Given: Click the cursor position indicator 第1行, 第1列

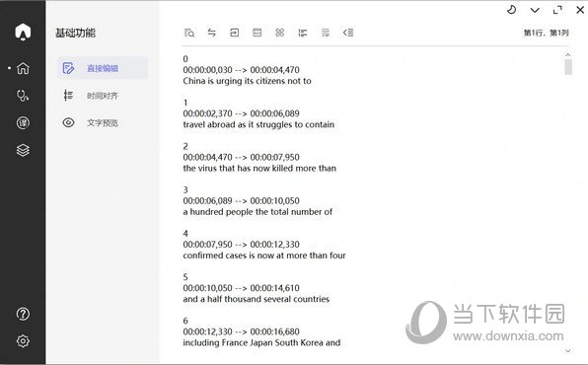Looking at the screenshot, I should click(546, 33).
